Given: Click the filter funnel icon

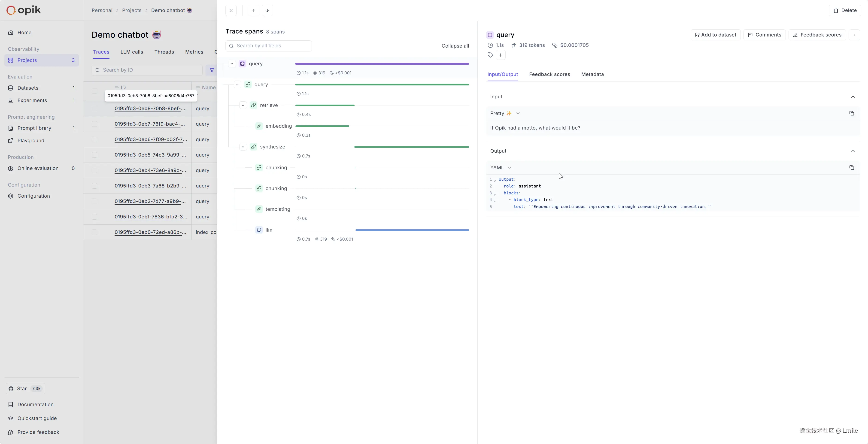Looking at the screenshot, I should click(212, 70).
